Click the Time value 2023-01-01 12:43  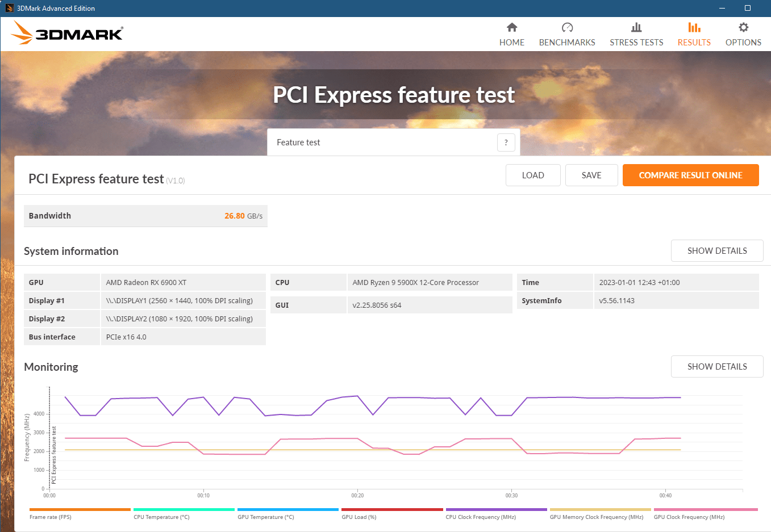(639, 283)
